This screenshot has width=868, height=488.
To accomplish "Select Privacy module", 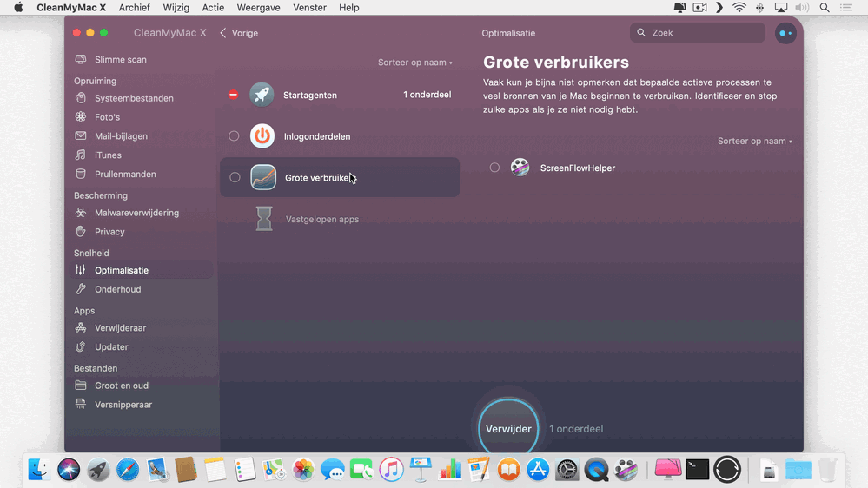I will [x=109, y=232].
